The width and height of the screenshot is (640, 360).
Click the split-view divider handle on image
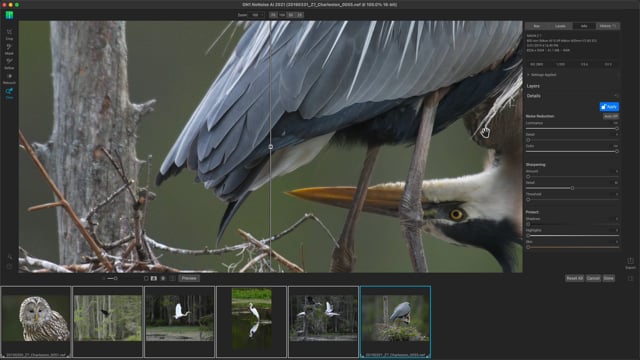point(271,147)
